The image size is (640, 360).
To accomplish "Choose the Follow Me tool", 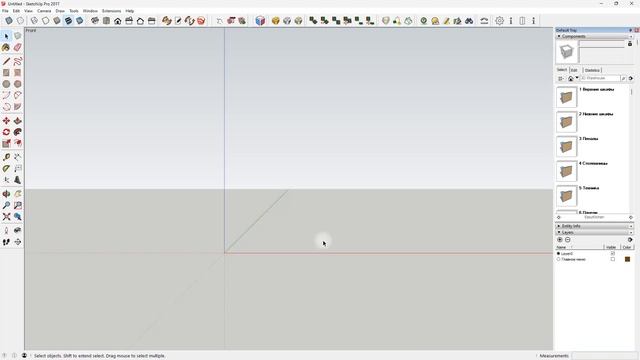I will 18,132.
